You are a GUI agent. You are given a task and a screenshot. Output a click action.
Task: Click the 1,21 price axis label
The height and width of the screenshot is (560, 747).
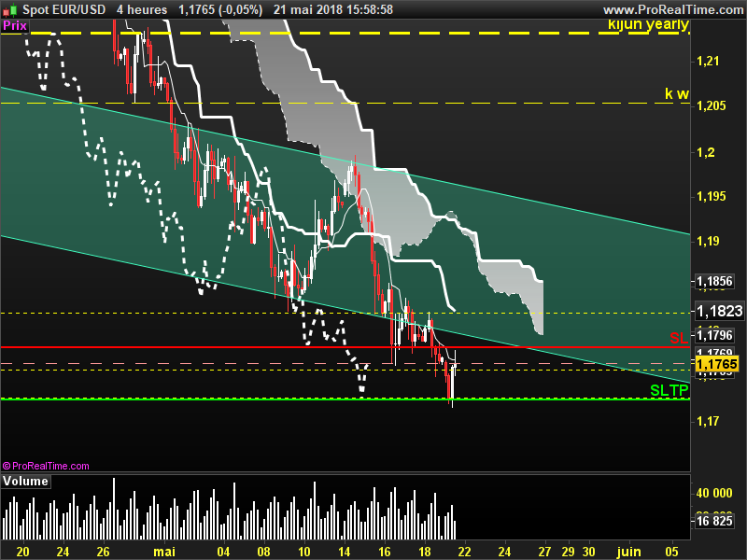(x=708, y=61)
